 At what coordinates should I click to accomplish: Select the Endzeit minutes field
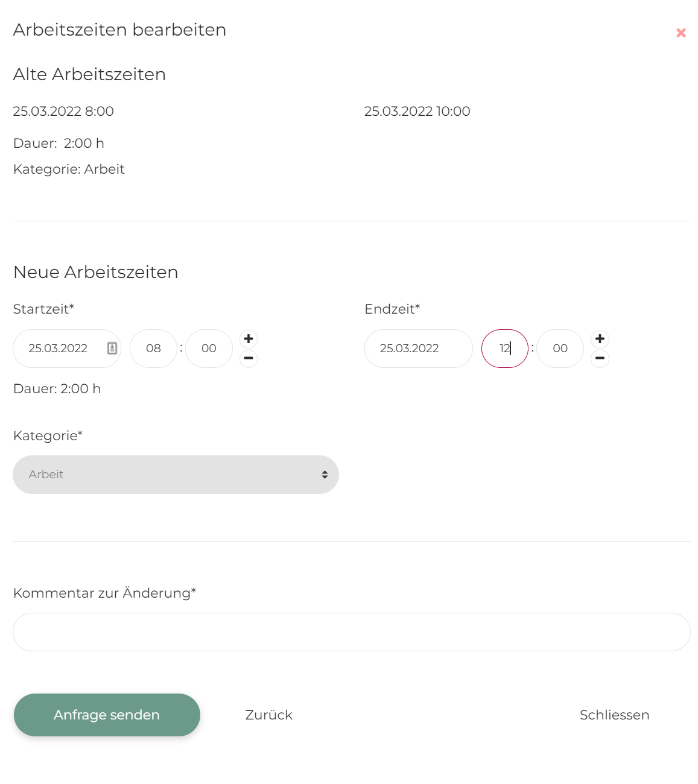(x=560, y=349)
